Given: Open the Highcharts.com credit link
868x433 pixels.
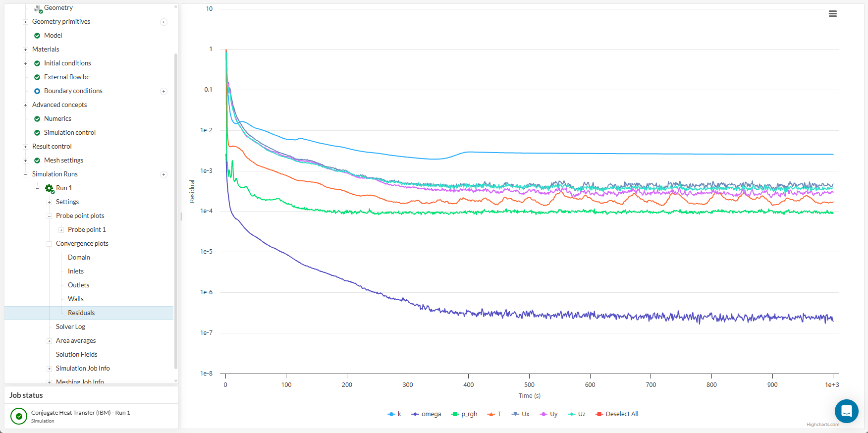Looking at the screenshot, I should pos(822,425).
